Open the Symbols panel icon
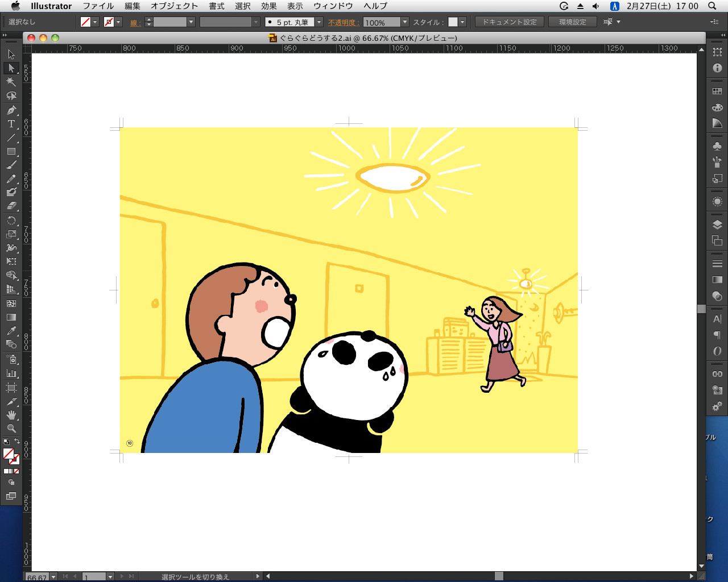 click(x=717, y=147)
